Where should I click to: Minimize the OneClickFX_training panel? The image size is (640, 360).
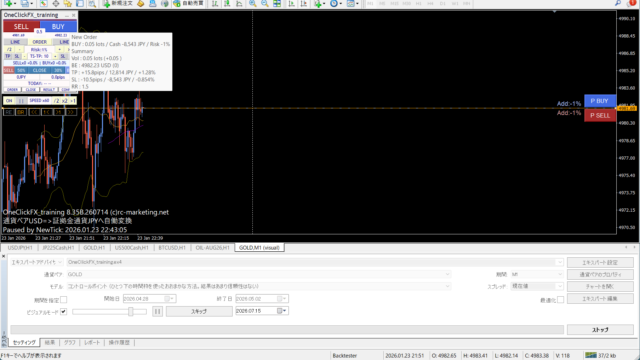[x=67, y=15]
